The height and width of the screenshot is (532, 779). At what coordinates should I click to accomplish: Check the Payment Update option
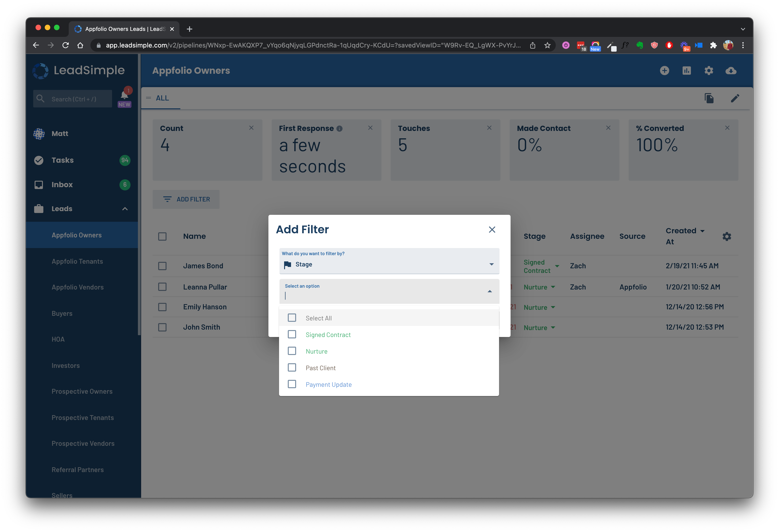click(x=292, y=384)
